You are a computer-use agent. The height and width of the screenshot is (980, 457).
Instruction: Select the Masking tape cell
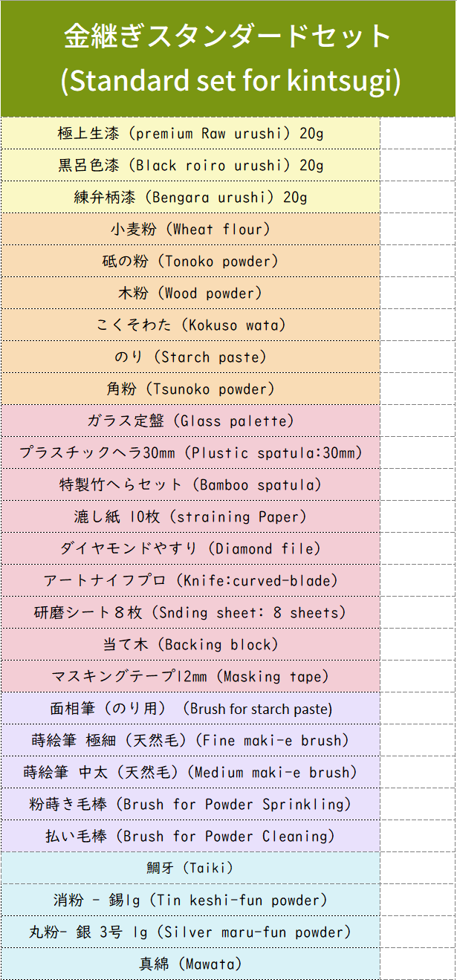point(190,676)
